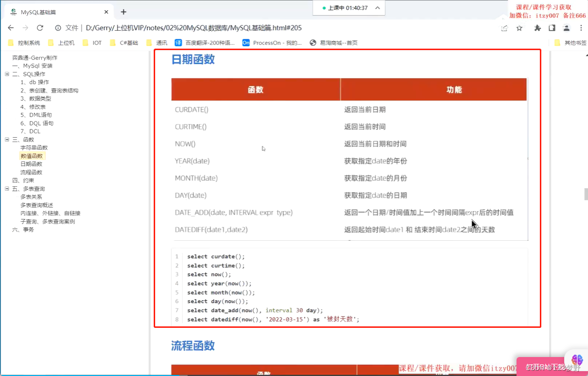Click the 日期函数 section heading
Viewport: 588px width, 376px height.
(x=193, y=59)
